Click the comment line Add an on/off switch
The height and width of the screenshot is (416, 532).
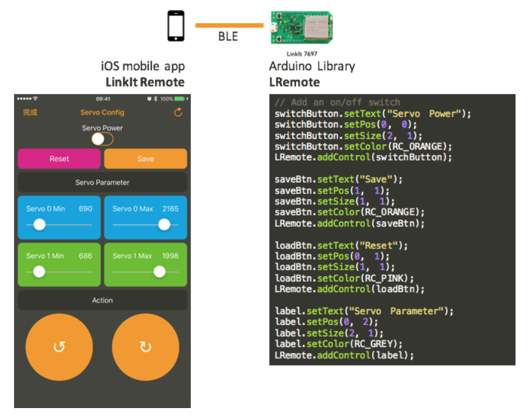(x=337, y=102)
